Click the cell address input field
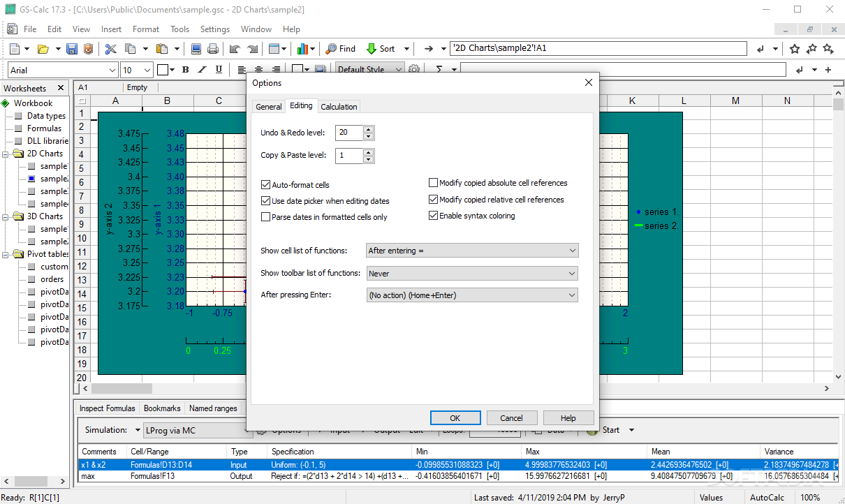This screenshot has width=845, height=504. point(598,49)
